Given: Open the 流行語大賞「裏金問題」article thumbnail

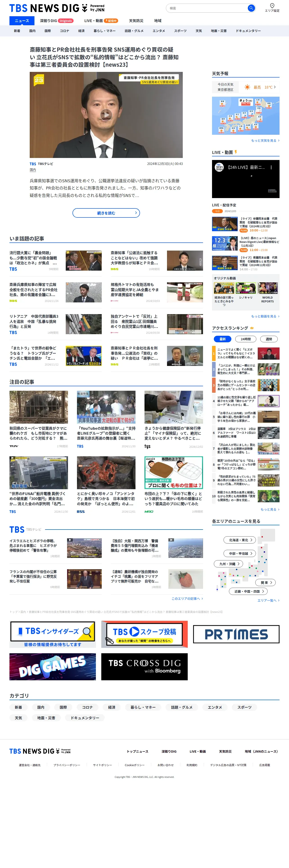Looking at the screenshot, I should (84, 260).
